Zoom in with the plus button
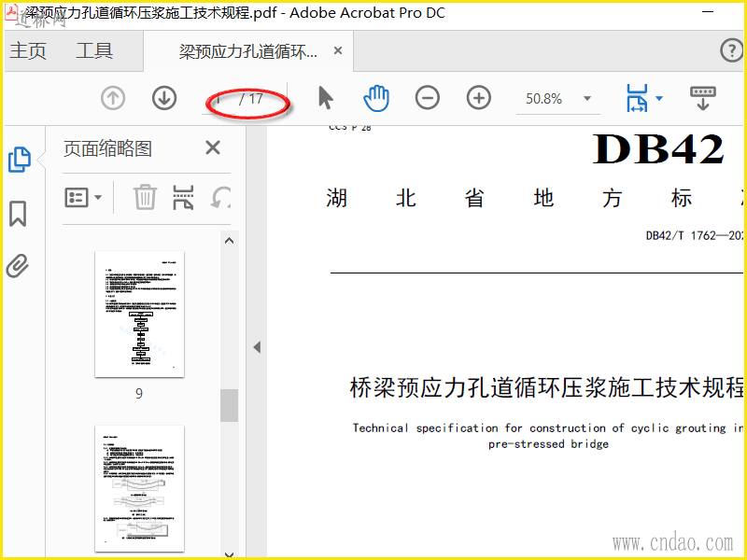The image size is (747, 560). click(x=479, y=98)
